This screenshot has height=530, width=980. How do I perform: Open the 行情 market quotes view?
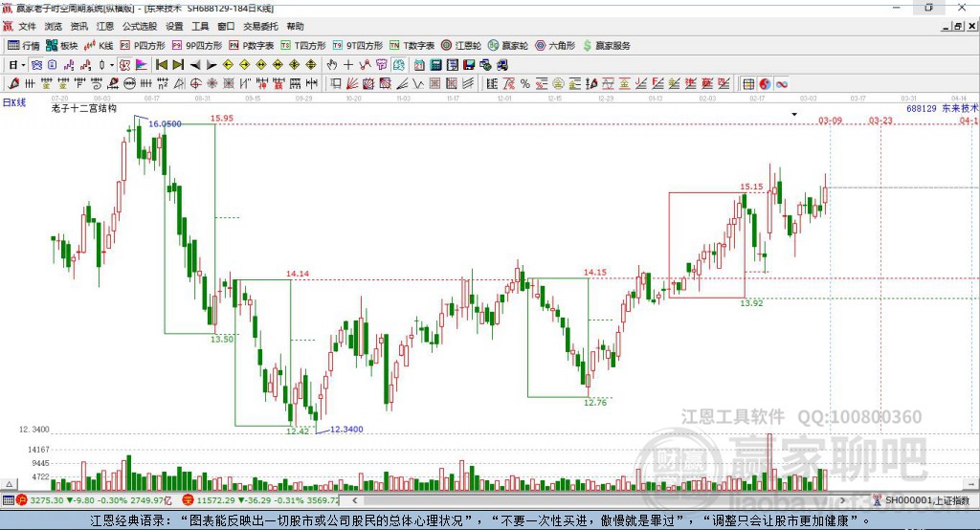23,46
